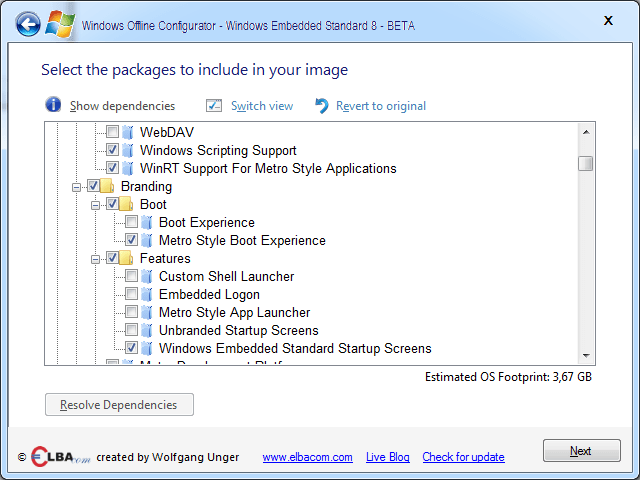
Task: Click the Show dependencies link
Action: click(x=122, y=106)
